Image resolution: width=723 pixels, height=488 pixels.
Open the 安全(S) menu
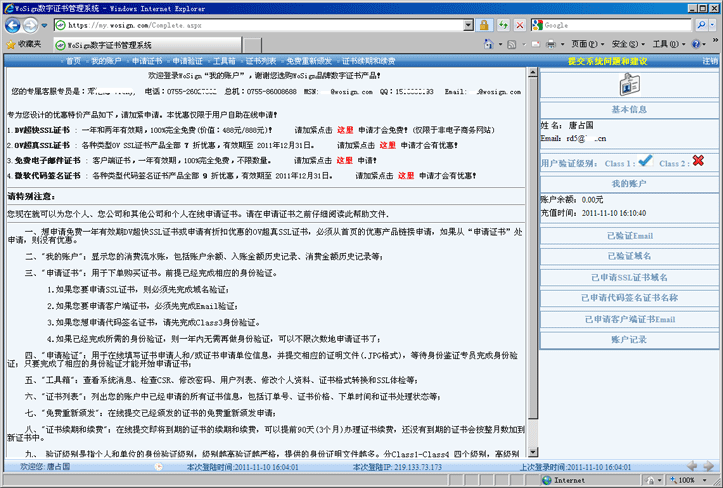coord(628,44)
